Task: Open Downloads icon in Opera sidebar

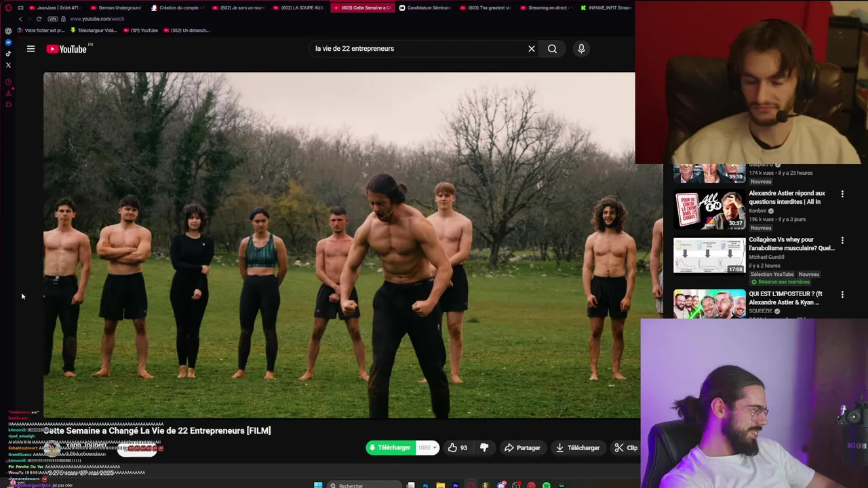Action: point(8,94)
